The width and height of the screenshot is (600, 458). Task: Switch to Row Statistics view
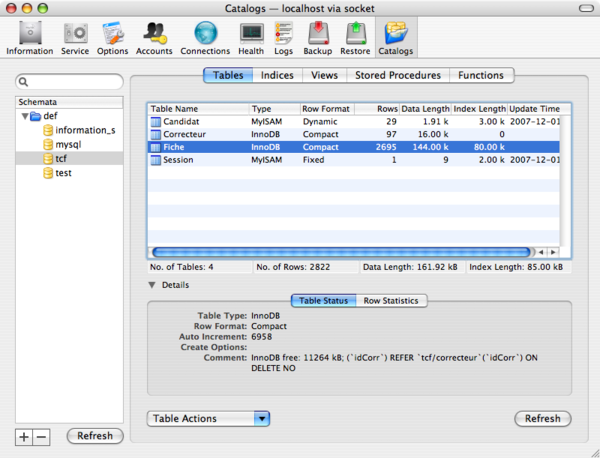(393, 301)
